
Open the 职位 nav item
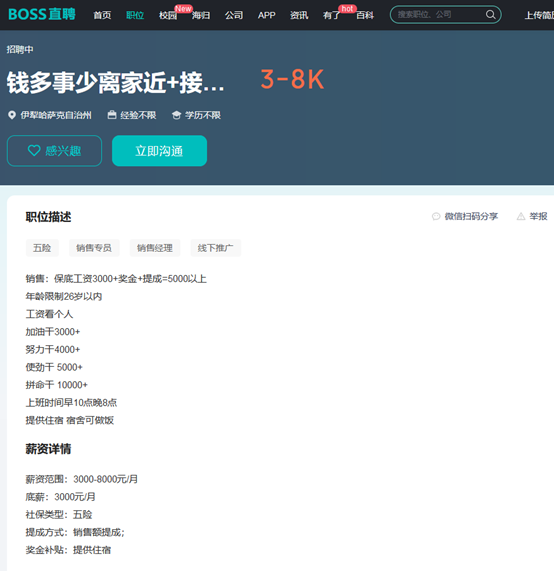135,15
